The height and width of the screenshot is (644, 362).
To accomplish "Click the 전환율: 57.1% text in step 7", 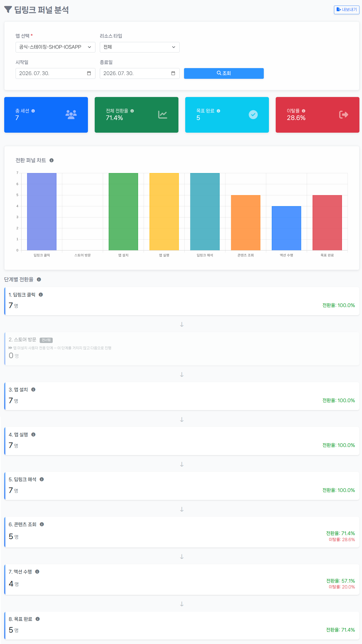I will (x=341, y=581).
